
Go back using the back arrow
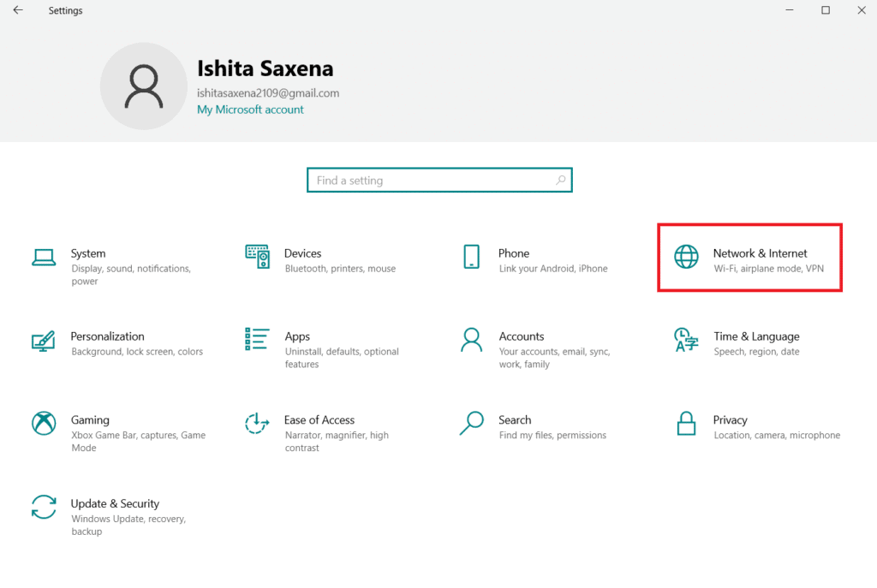[x=18, y=10]
